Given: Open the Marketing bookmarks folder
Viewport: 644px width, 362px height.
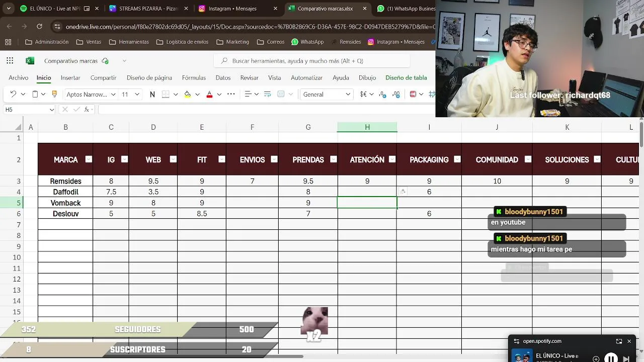Looking at the screenshot, I should (232, 42).
